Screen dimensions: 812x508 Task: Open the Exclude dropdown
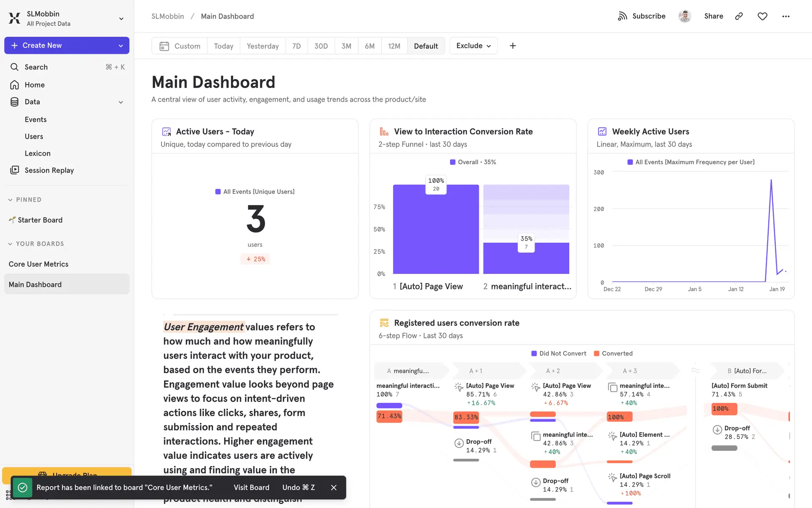click(473, 46)
